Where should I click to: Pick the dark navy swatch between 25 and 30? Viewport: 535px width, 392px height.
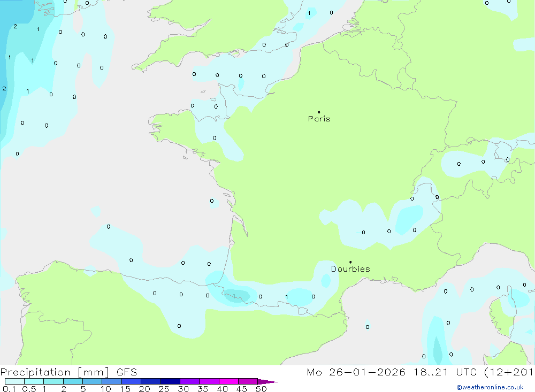point(170,381)
